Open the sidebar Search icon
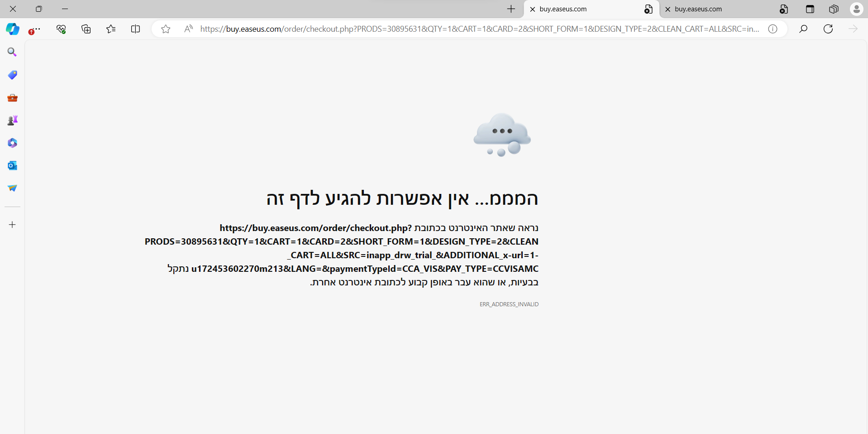The width and height of the screenshot is (868, 434). (12, 52)
